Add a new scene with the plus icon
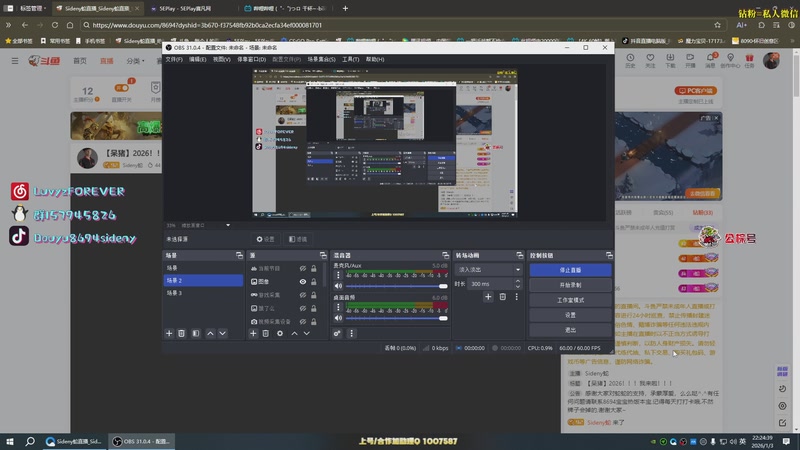 coord(169,333)
